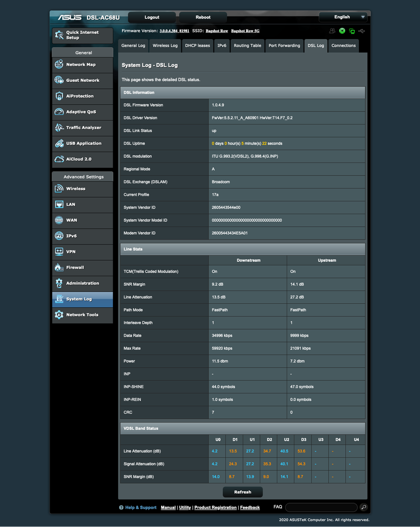420x527 pixels.
Task: Click the Wireless signal icon
Action: coord(59,188)
